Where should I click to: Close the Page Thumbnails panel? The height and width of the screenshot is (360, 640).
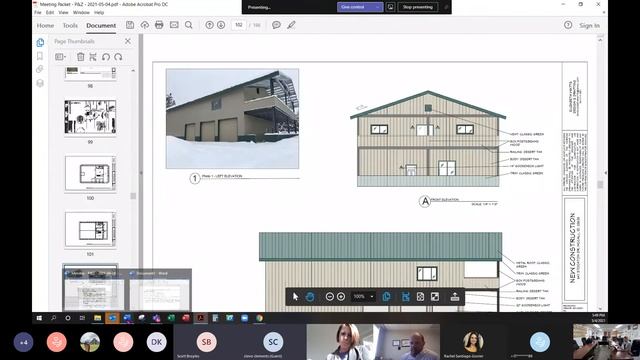point(128,41)
